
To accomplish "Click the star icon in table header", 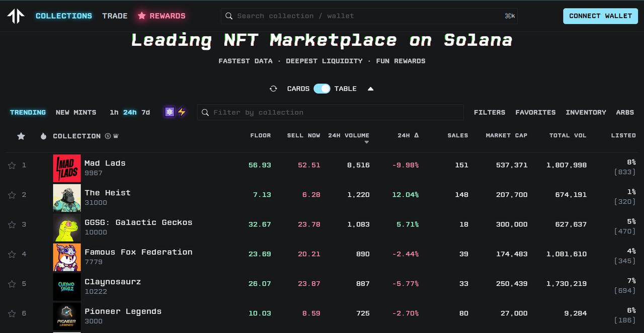I will (21, 136).
